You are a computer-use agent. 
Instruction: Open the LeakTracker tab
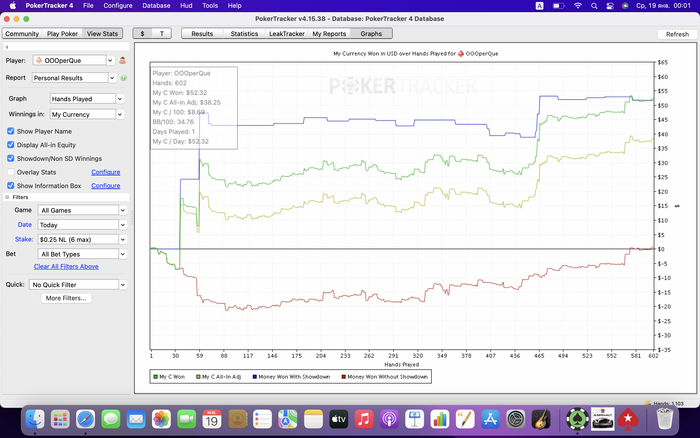[x=287, y=33]
